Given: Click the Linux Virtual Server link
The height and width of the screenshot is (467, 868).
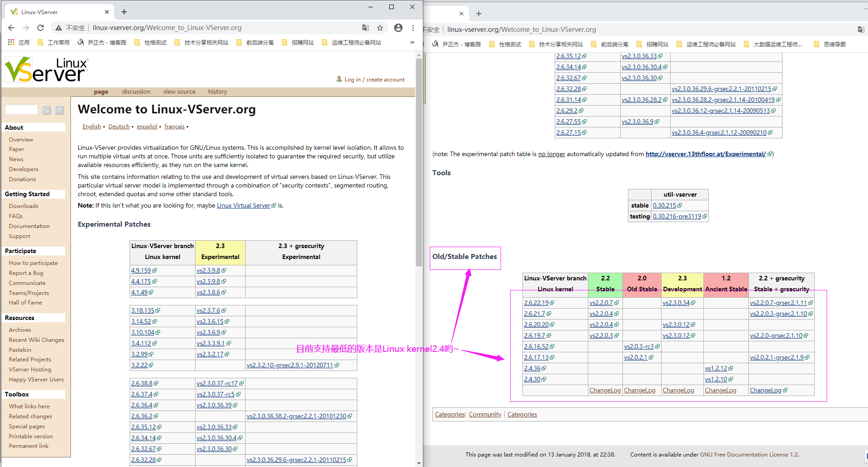Looking at the screenshot, I should 243,206.
